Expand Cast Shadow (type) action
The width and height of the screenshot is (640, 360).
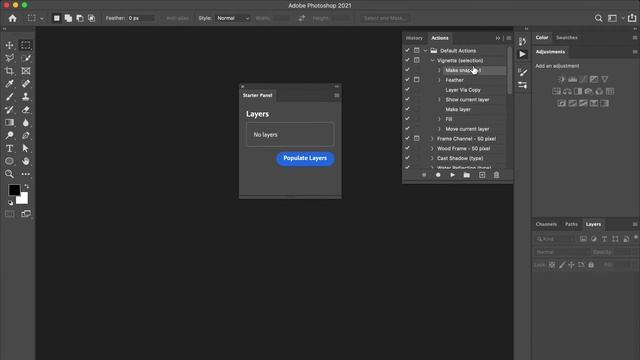432,158
